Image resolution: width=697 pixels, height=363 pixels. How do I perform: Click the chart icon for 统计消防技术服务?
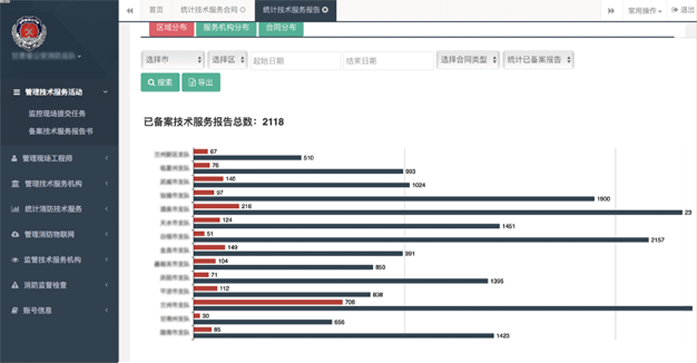[x=15, y=209]
